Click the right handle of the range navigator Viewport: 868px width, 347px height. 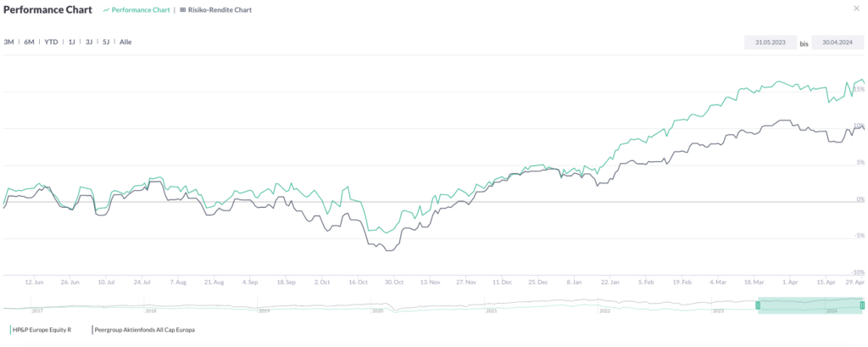coord(862,305)
